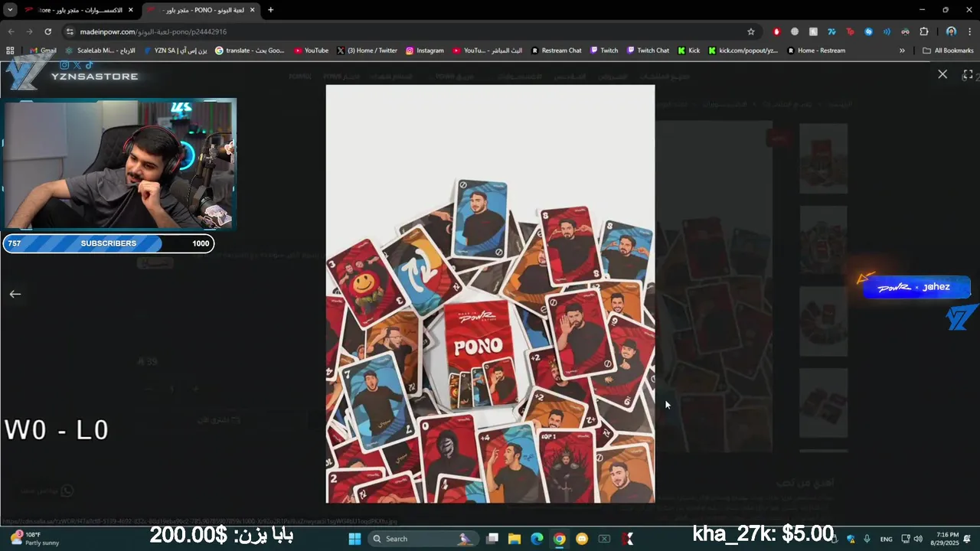Open Task View on the taskbar
This screenshot has height=551, width=980.
pyautogui.click(x=492, y=539)
